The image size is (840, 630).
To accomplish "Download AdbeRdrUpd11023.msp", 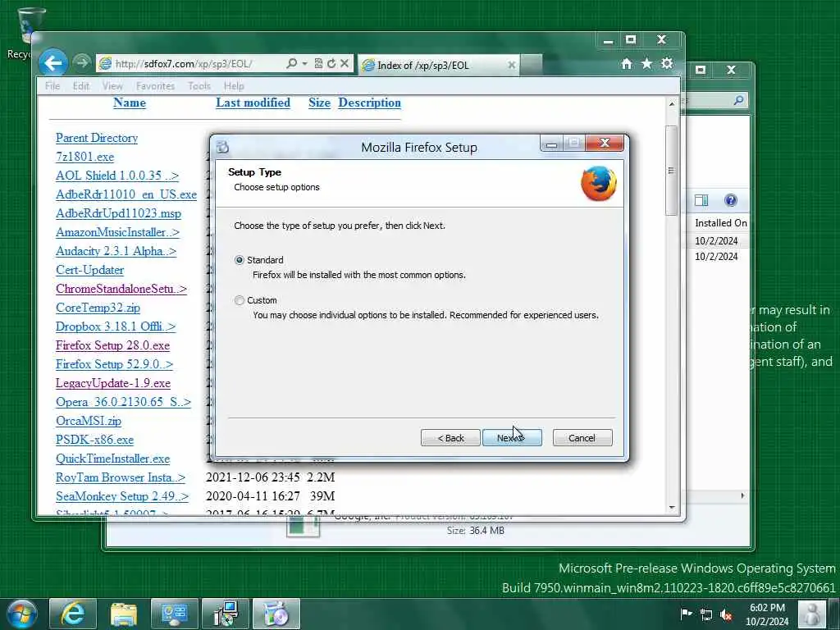I will [x=118, y=213].
